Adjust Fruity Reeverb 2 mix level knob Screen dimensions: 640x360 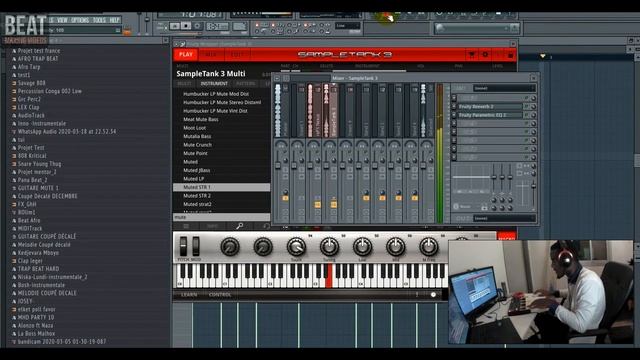[533, 107]
